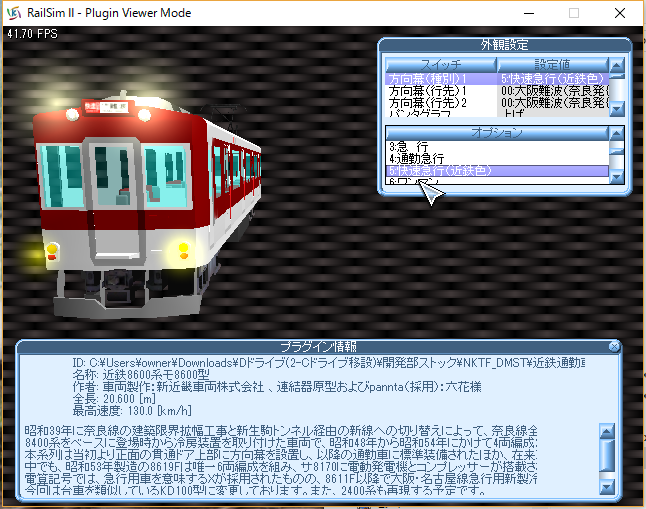
Task: Choose option 4:通勤急行
Action: tap(497, 159)
